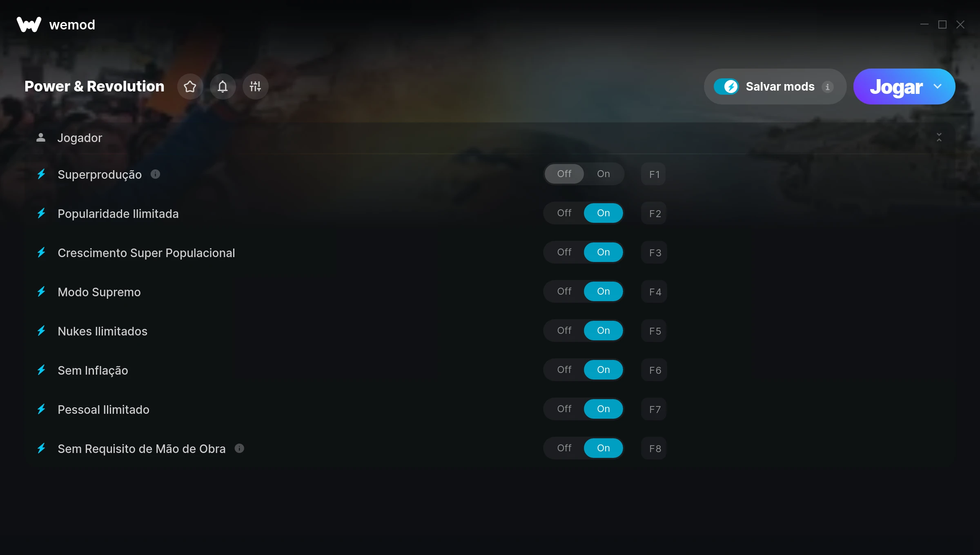
Task: Favorite Power & Revolution with the star icon
Action: pos(190,87)
